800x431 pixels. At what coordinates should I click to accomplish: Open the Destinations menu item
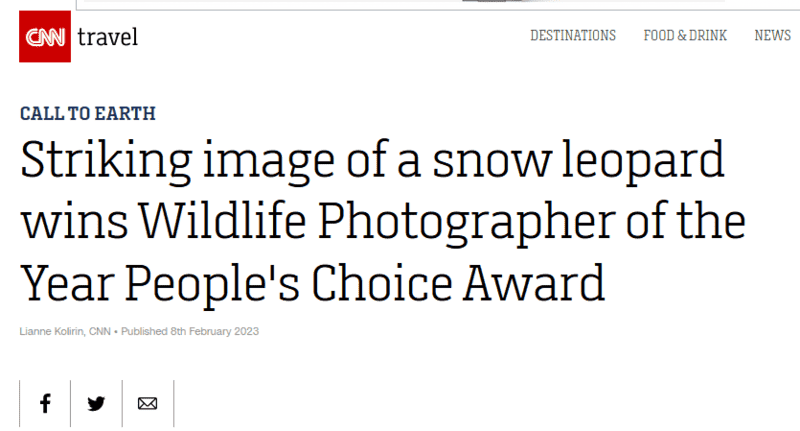pos(573,36)
